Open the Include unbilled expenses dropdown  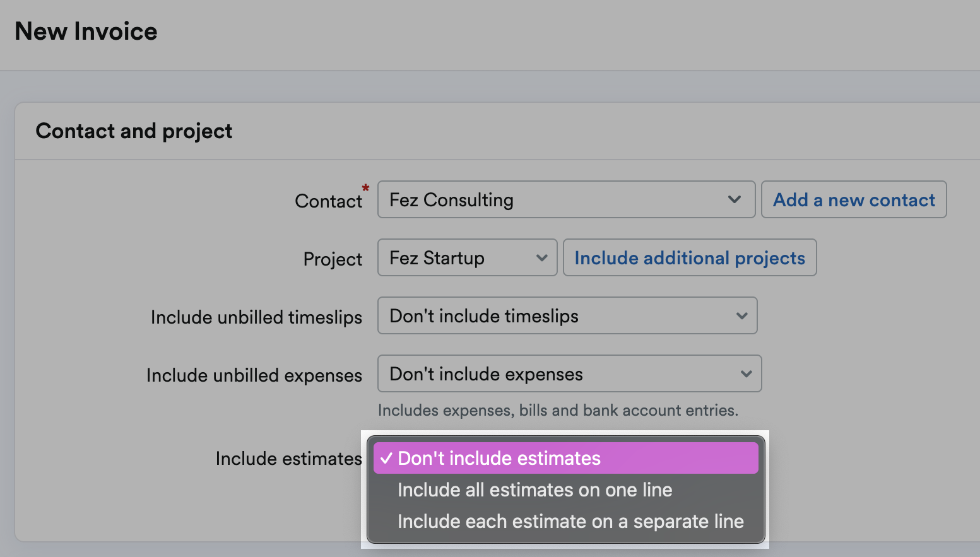(569, 373)
